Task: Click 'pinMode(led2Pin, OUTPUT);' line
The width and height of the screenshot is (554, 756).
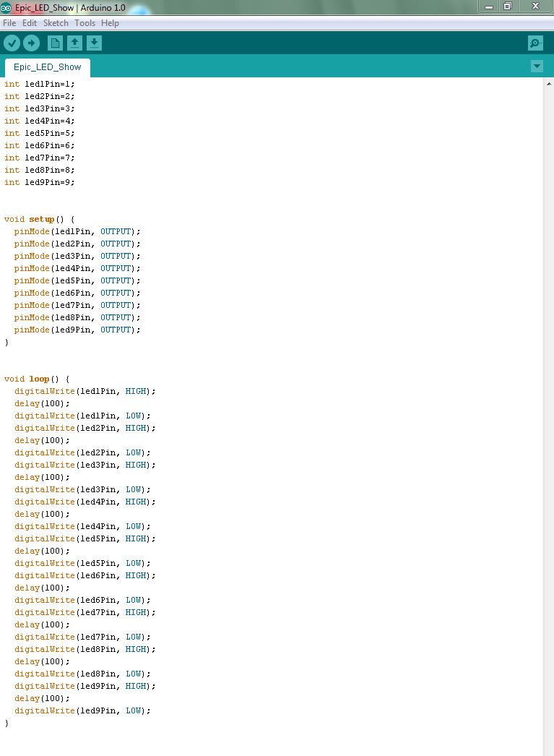Action: [x=77, y=244]
